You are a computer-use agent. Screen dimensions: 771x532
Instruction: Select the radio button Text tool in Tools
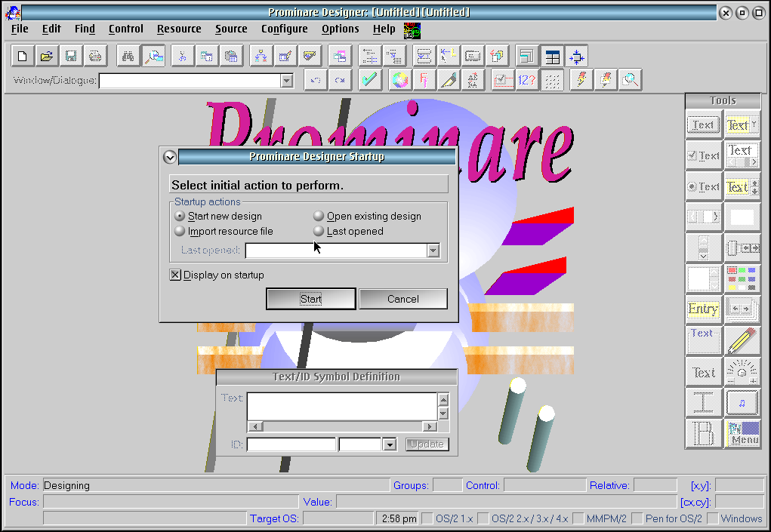[703, 186]
